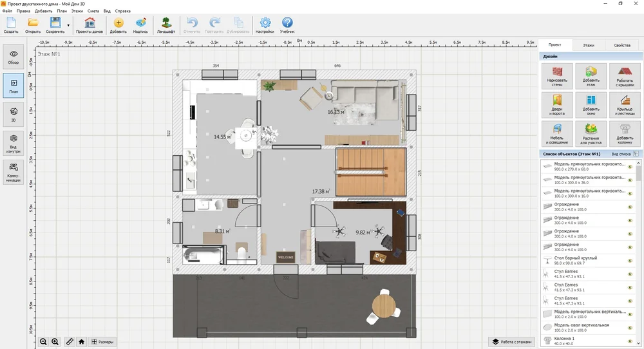The width and height of the screenshot is (644, 349).
Task: Toggle visibility of Модель овал вертикальная
Action: coord(630,327)
